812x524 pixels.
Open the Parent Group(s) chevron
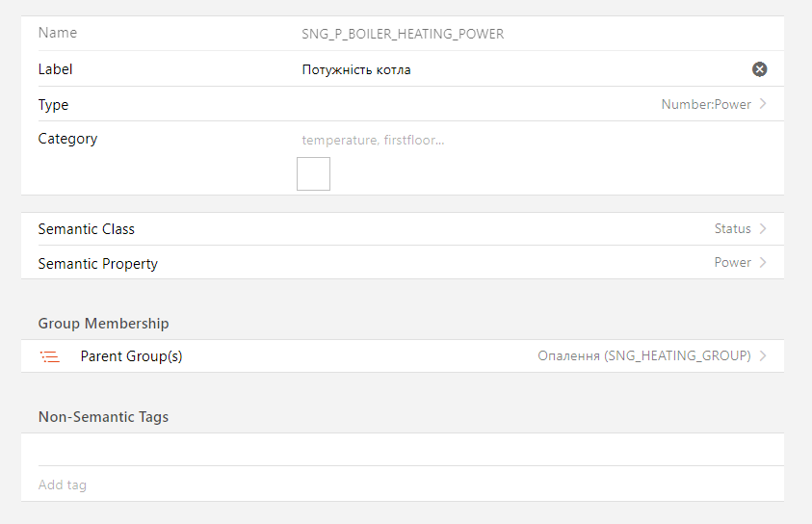coord(763,355)
